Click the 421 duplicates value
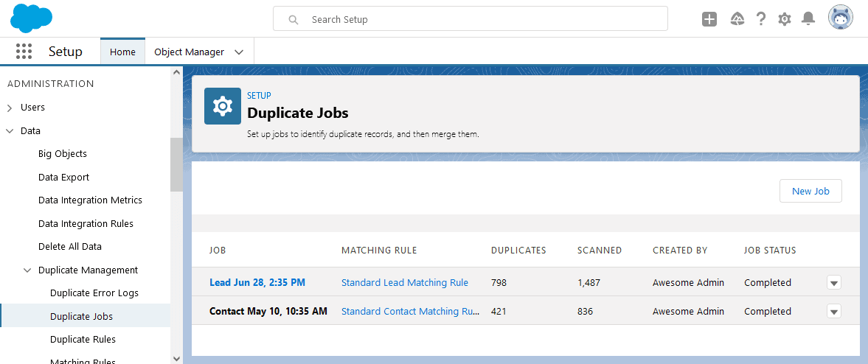Viewport: 868px width, 364px height. point(499,311)
